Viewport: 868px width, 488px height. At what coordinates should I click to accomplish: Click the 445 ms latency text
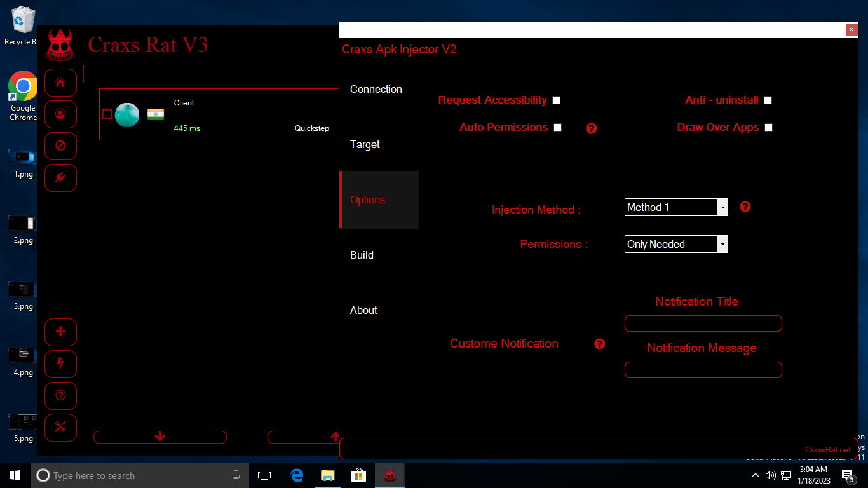187,128
